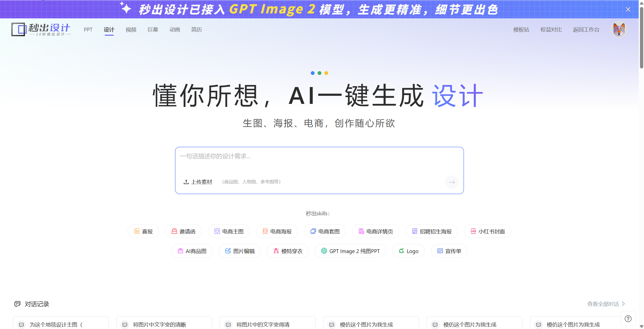Screen dimensions: 644x329
Task: Visit the 模板站 link
Action: pos(521,30)
